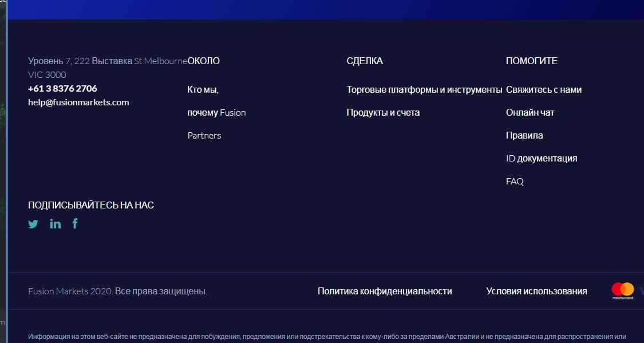Screen dimensions: 644x343
Task: Open the 'Кто мы,' link
Action: (x=203, y=89)
